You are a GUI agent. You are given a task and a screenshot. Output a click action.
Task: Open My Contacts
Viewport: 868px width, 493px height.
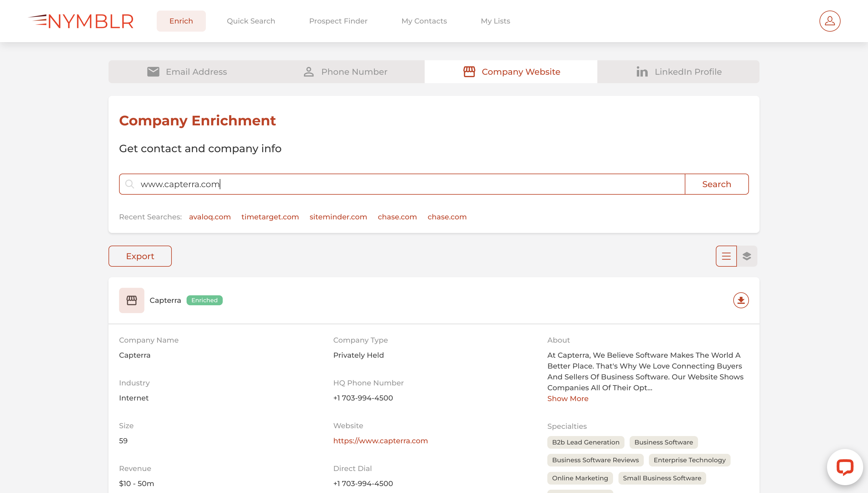(x=424, y=21)
